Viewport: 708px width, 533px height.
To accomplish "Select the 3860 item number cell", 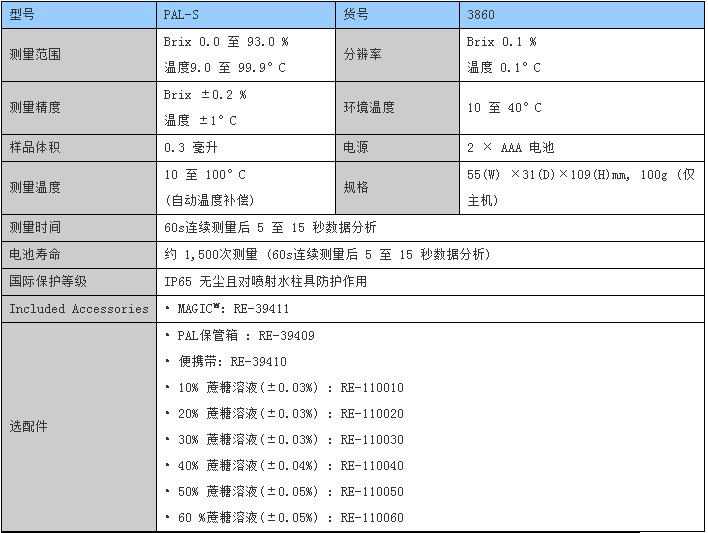I will [x=481, y=16].
